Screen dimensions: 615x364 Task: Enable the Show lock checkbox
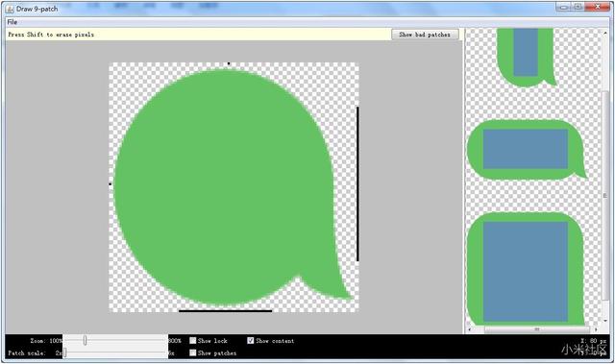click(193, 341)
